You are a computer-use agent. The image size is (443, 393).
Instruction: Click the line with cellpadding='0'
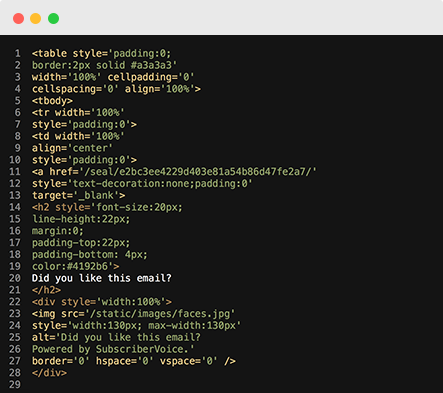(113, 77)
